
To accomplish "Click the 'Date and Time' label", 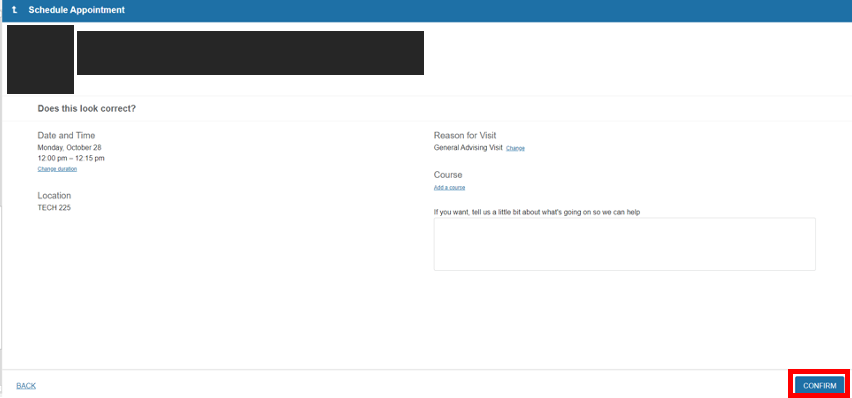I will pos(66,135).
